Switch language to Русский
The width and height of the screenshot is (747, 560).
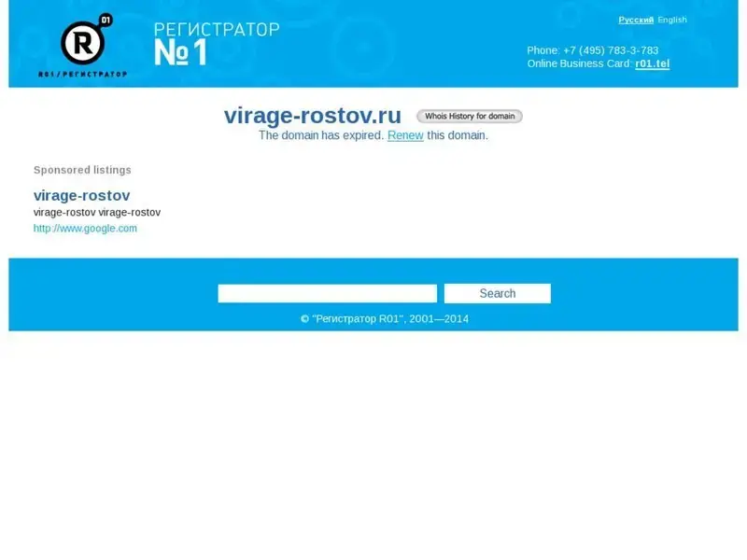pos(636,20)
